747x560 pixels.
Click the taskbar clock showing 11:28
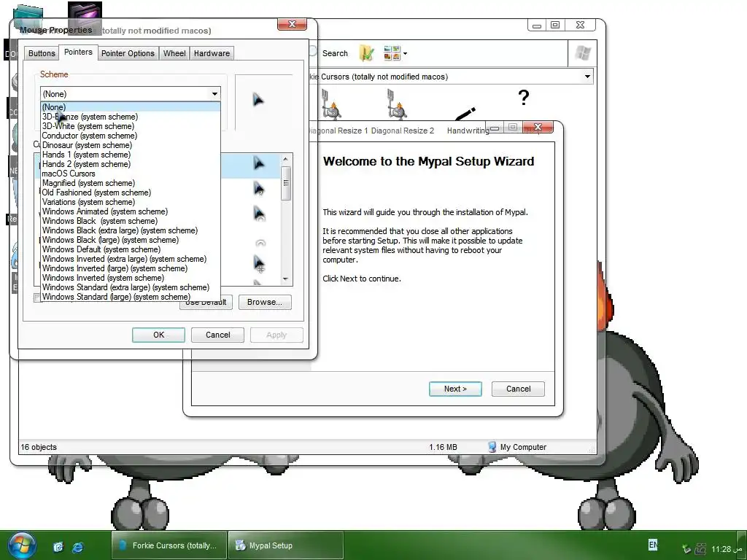click(x=726, y=549)
